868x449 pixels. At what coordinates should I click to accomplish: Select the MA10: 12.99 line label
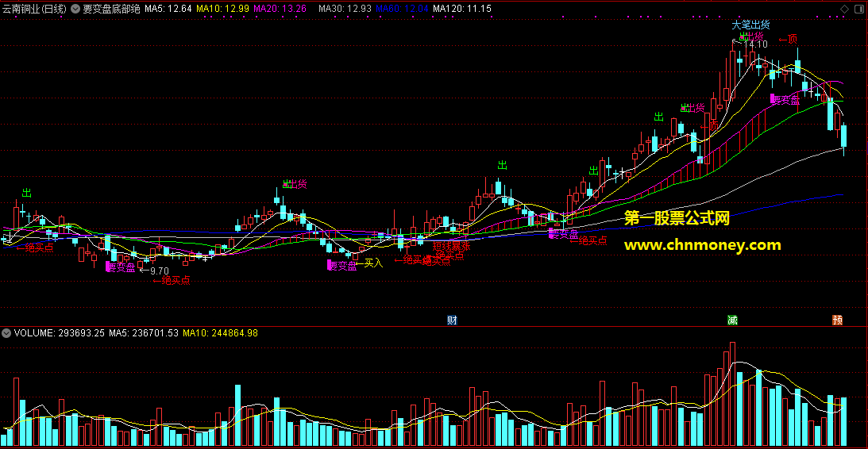[x=222, y=9]
